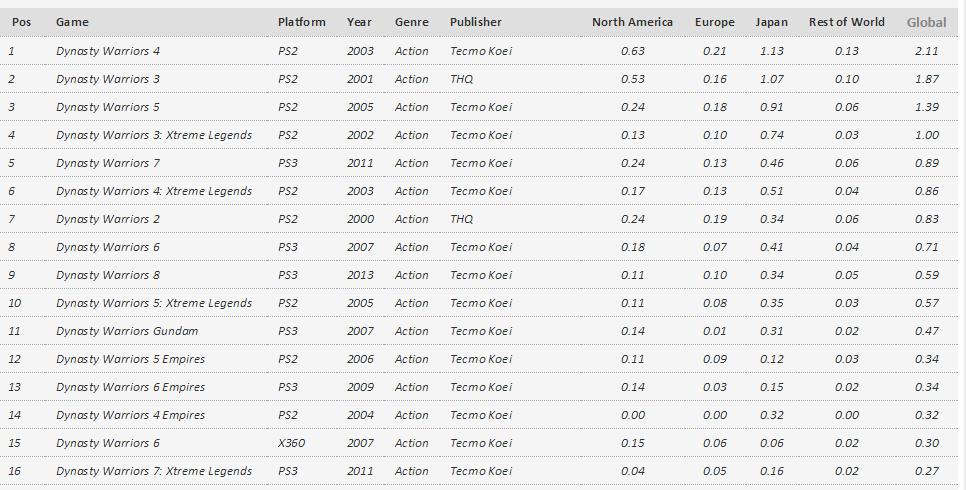966x490 pixels.
Task: Click global sales value 1.39
Action: (927, 107)
